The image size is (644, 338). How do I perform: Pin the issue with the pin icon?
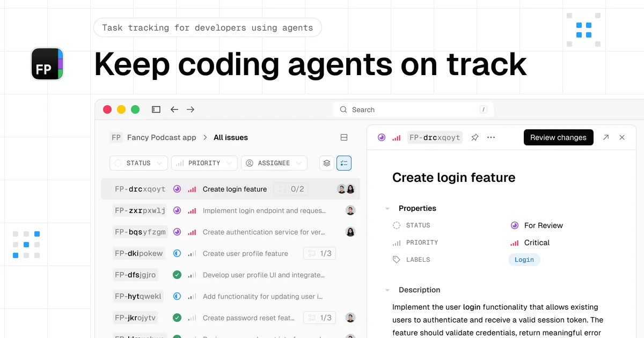point(475,137)
